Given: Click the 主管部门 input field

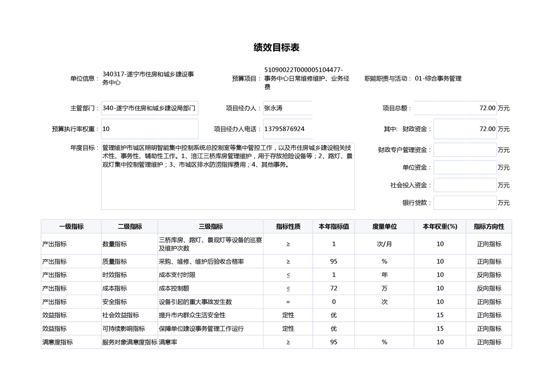Looking at the screenshot, I should [149, 108].
